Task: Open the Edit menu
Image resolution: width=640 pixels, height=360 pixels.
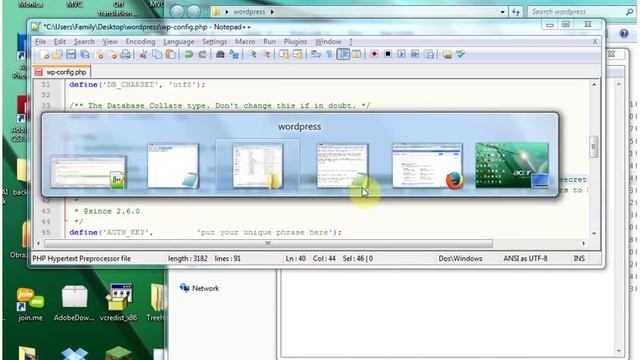Action: point(60,42)
